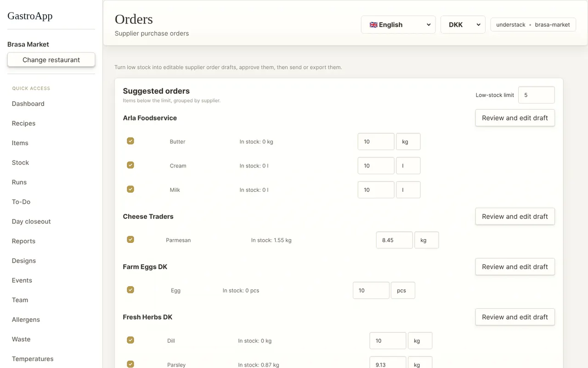Toggle the Dill item checkbox
Screen dimensions: 588x368
tap(130, 340)
